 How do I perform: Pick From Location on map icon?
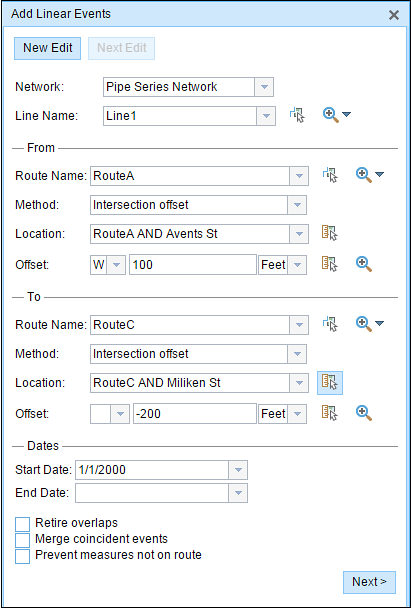click(x=330, y=233)
